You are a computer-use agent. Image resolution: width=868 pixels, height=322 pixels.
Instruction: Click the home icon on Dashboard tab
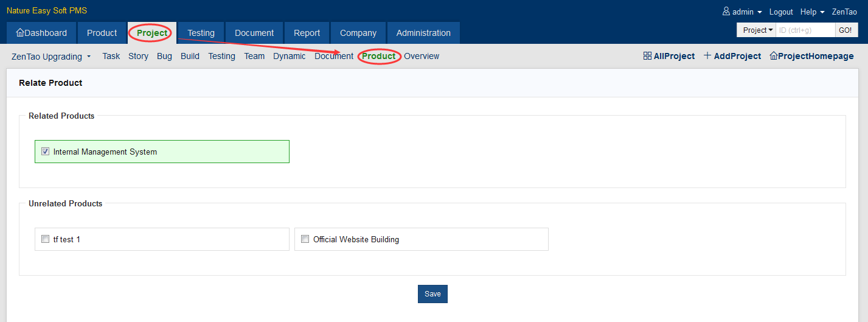point(20,33)
